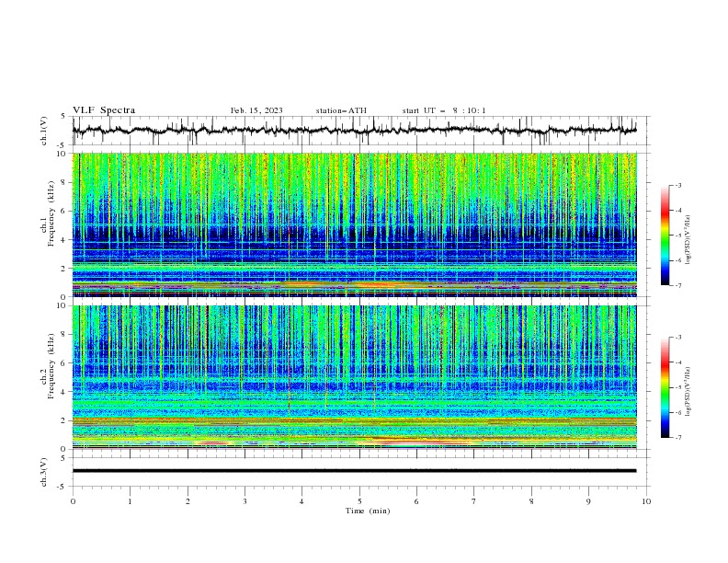Click the ch.1 spectrogram plot area

coord(354,224)
